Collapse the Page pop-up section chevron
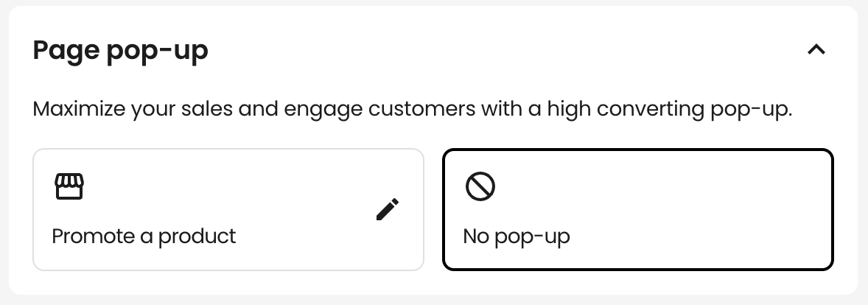This screenshot has height=305, width=868. [816, 50]
